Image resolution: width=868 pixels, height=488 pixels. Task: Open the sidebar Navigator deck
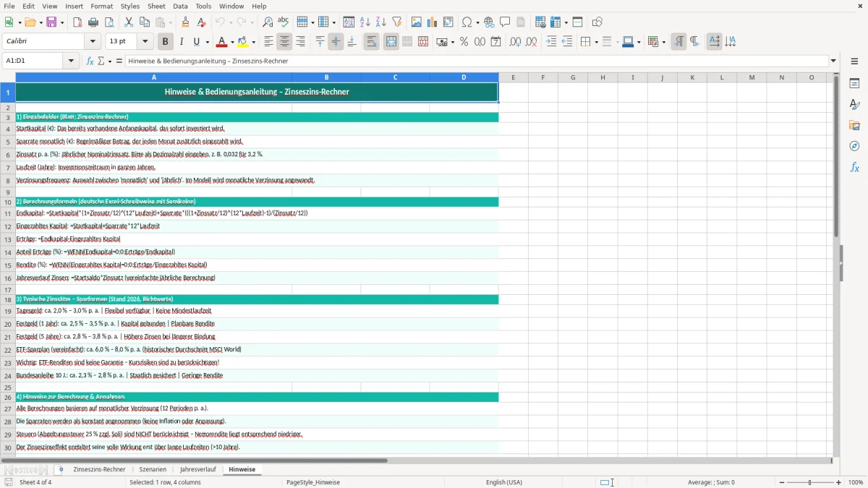click(855, 147)
